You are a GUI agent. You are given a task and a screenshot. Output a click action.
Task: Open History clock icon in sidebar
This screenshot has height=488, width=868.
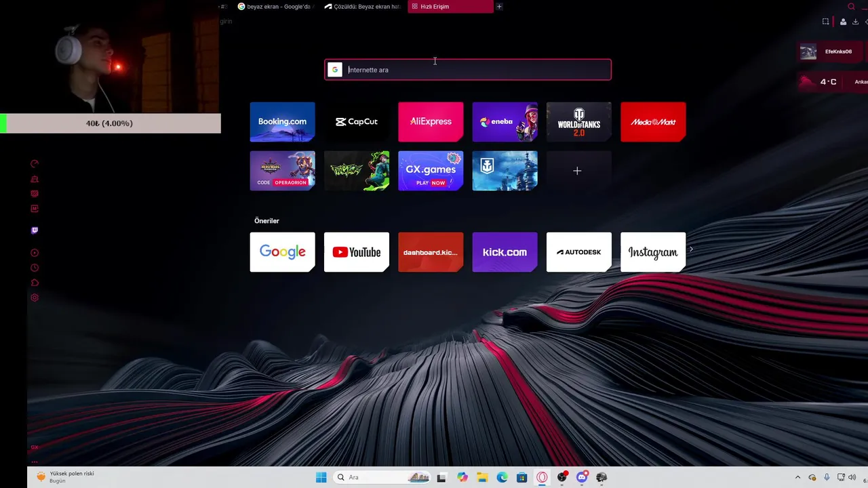35,268
